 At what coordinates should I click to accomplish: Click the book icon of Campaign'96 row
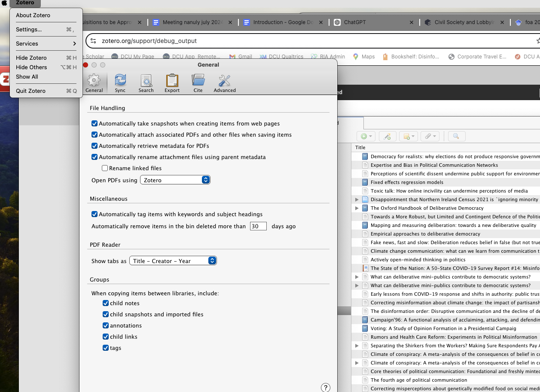tap(365, 320)
